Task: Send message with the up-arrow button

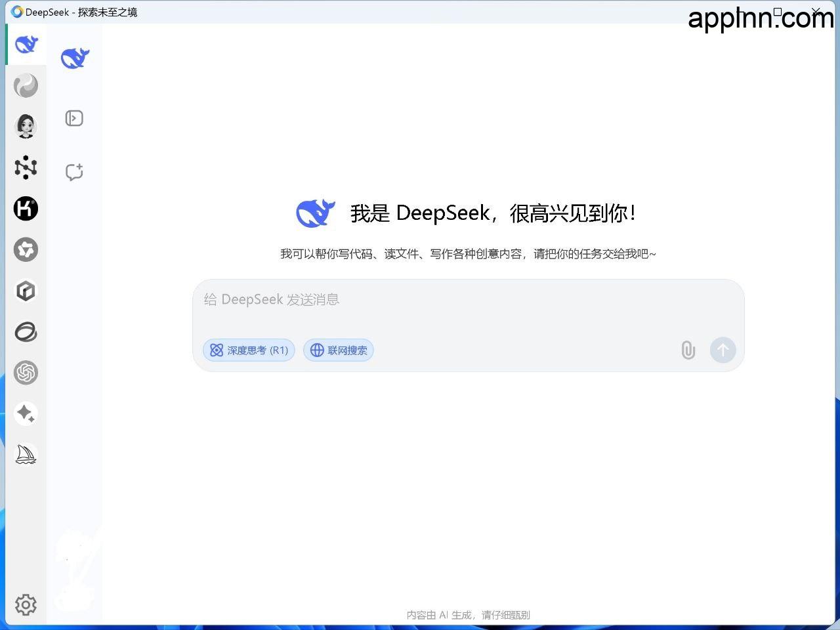Action: click(x=723, y=350)
